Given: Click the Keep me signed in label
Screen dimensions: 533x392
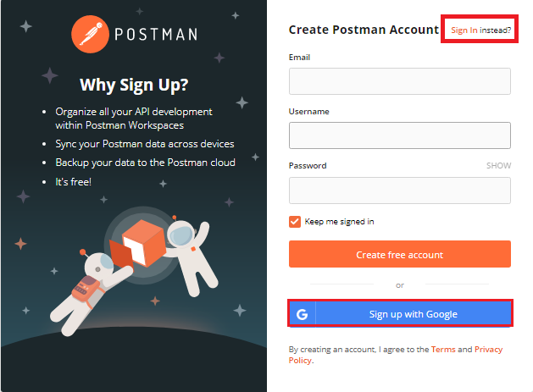Looking at the screenshot, I should [339, 222].
